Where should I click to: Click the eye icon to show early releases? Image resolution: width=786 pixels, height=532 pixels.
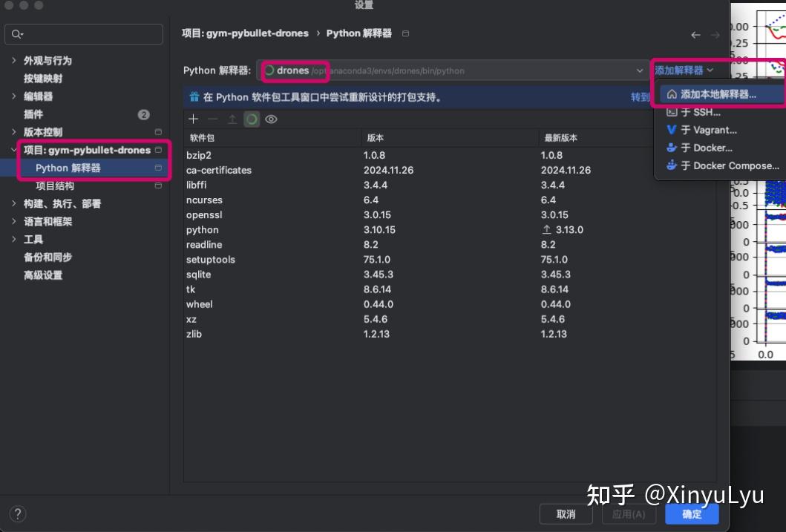tap(271, 119)
